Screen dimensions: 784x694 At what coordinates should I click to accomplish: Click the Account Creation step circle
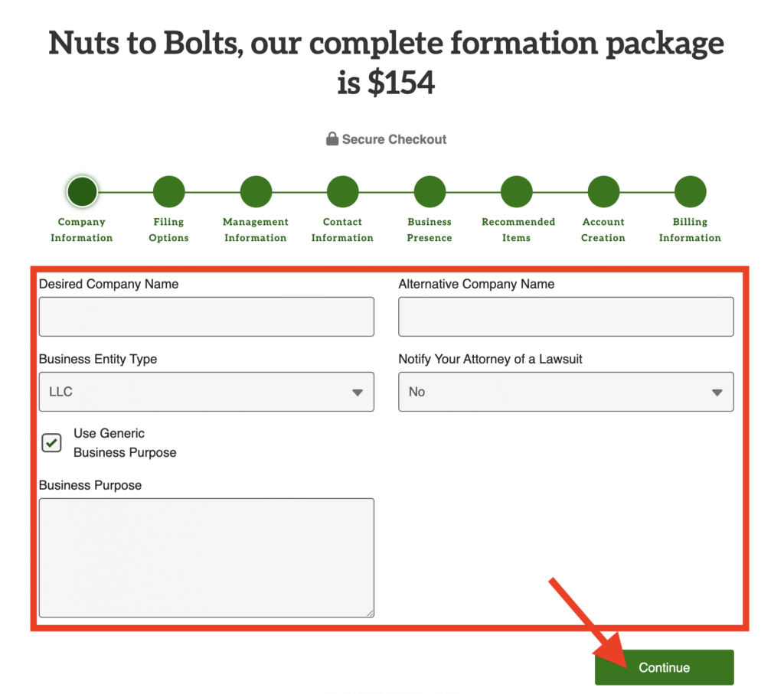pos(603,191)
